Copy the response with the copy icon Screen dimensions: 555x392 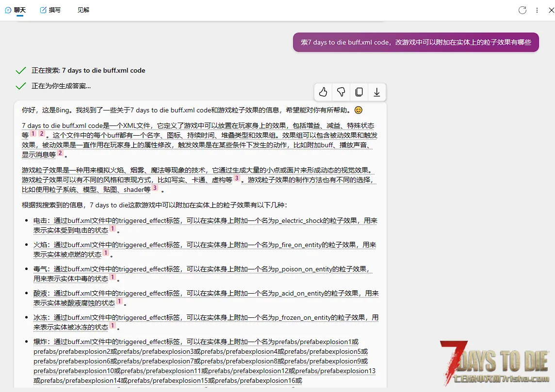(359, 92)
